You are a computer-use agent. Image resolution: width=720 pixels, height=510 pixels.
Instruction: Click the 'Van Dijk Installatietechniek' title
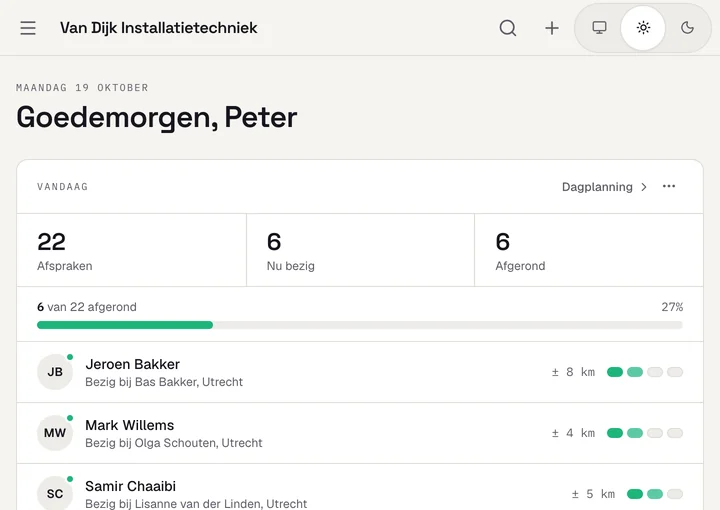(x=158, y=28)
